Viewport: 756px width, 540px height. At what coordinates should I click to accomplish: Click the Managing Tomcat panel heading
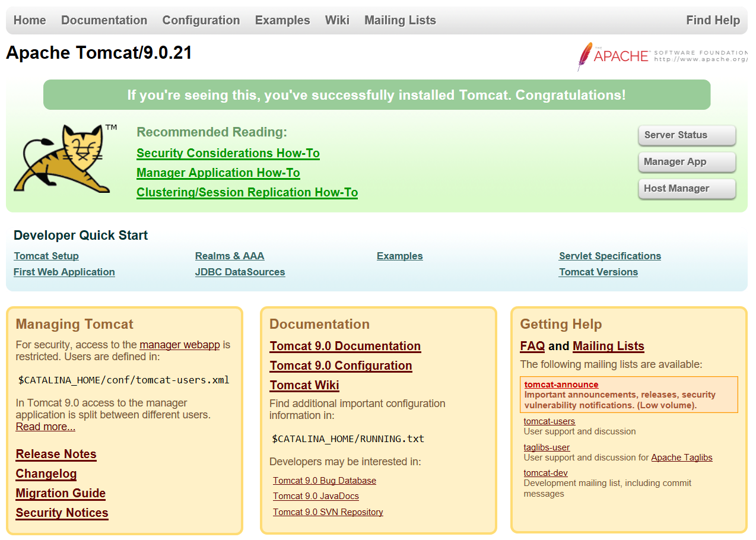[75, 324]
